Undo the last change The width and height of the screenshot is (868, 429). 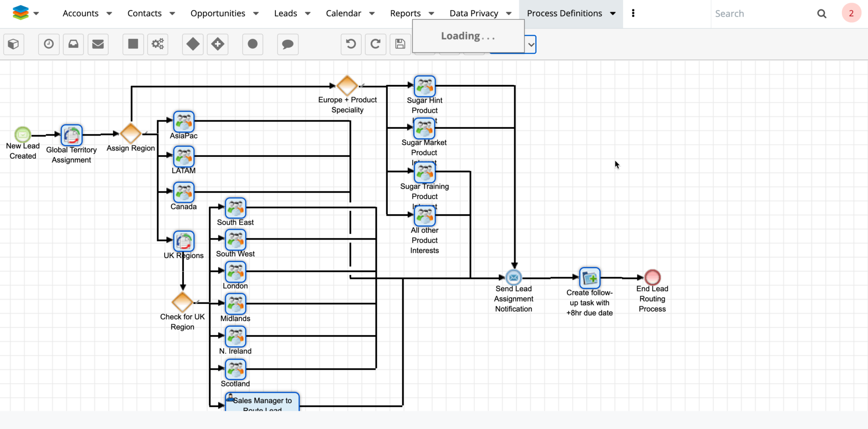coord(351,44)
